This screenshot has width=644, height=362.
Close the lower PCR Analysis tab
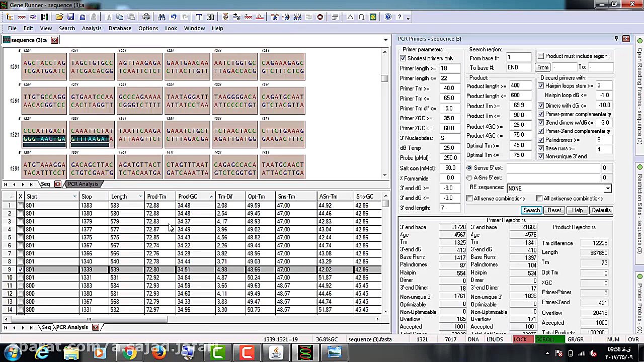point(95,327)
